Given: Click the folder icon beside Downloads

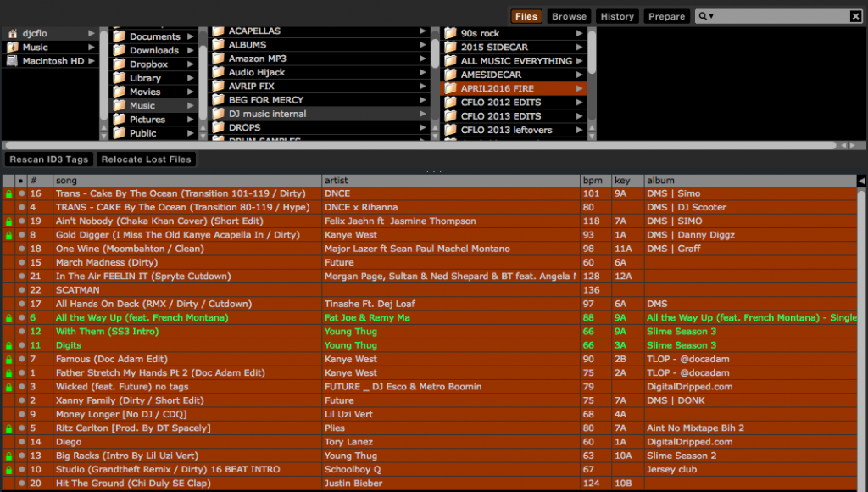Looking at the screenshot, I should pos(119,50).
